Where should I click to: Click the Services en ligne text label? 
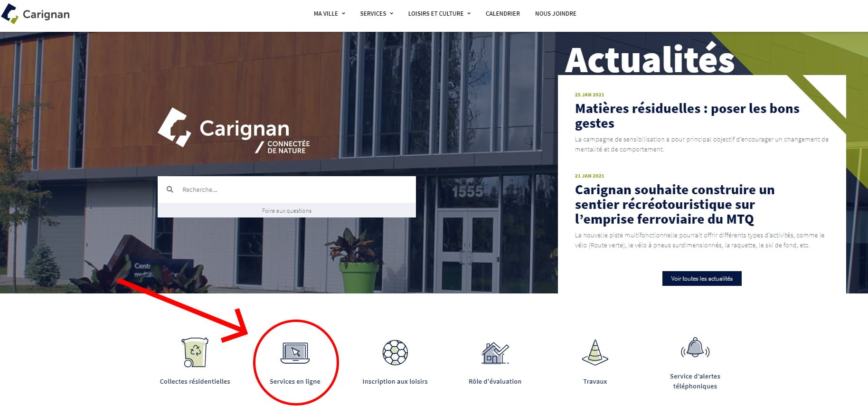coord(295,381)
